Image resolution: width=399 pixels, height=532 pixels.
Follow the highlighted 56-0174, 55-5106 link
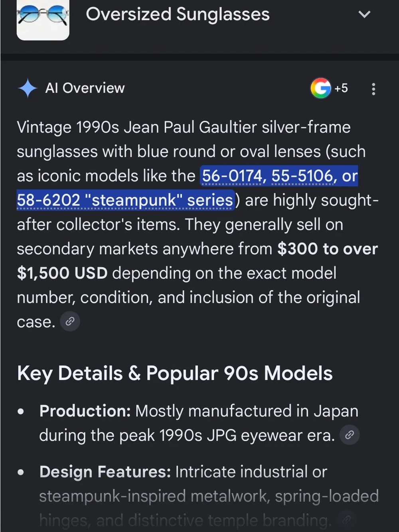[x=279, y=176]
